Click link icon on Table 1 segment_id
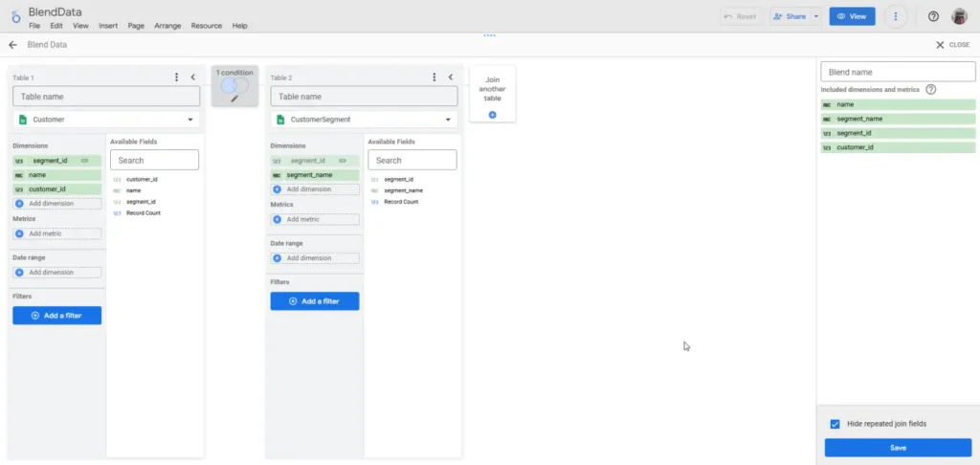This screenshot has height=465, width=980. tap(84, 161)
